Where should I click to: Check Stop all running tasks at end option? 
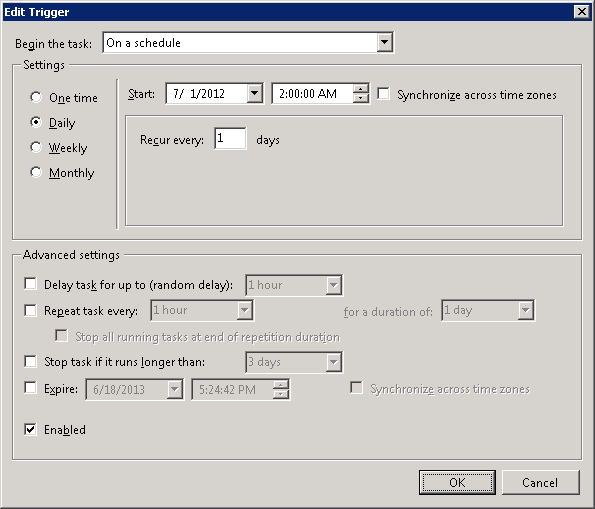pos(61,336)
